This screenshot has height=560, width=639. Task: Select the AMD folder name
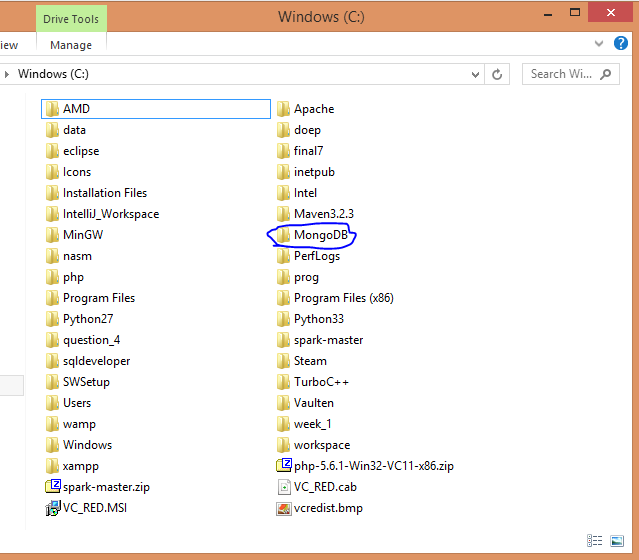tap(76, 109)
